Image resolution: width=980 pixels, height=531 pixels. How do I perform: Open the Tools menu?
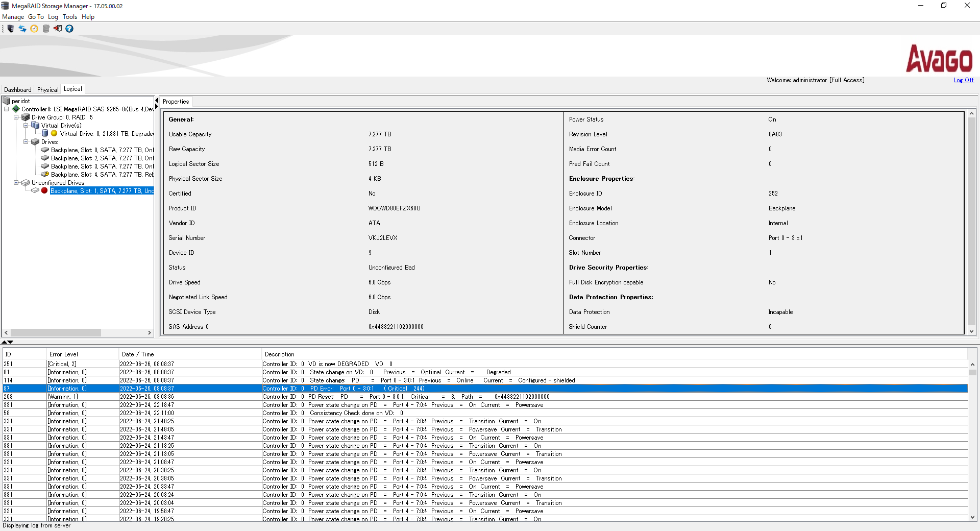[x=70, y=17]
